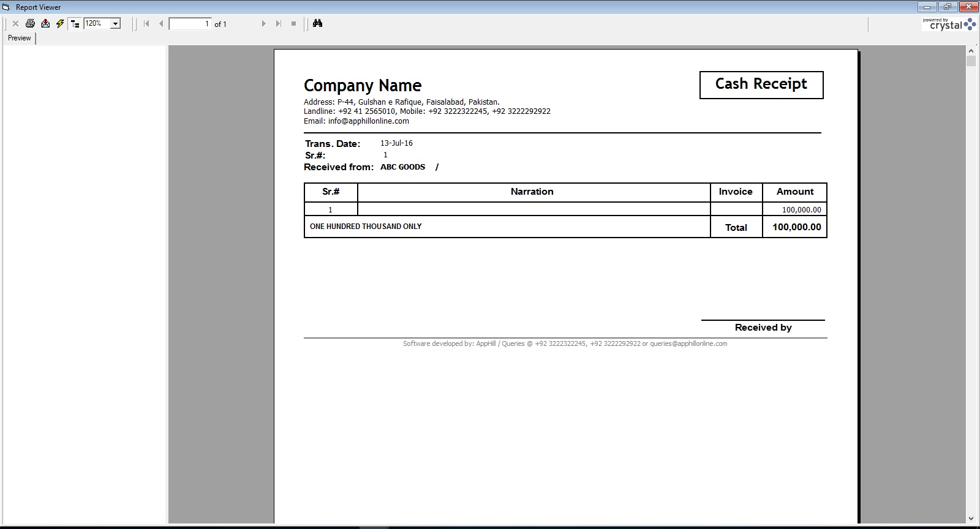Click the Stop Loading square button
The image size is (980, 529).
[x=294, y=24]
